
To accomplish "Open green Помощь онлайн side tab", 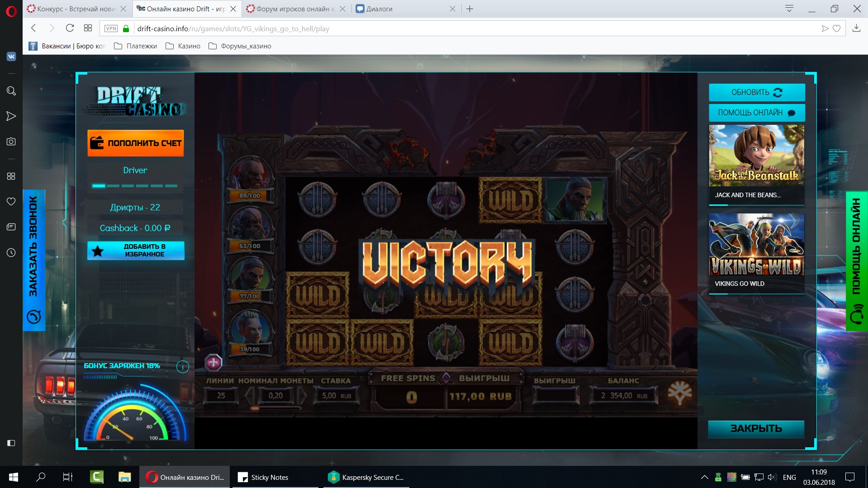I will coord(857,261).
